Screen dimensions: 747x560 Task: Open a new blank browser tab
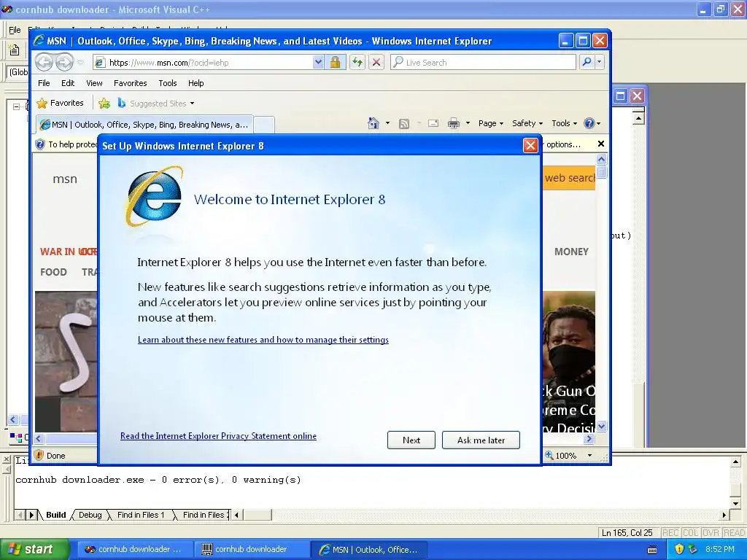pyautogui.click(x=264, y=125)
